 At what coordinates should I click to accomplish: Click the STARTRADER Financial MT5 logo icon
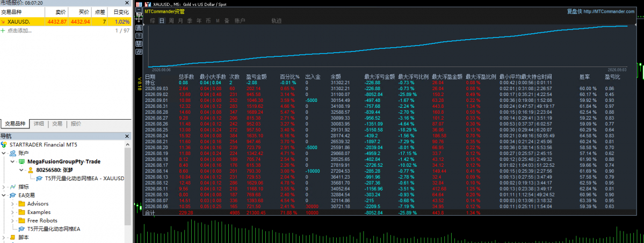pos(4,144)
